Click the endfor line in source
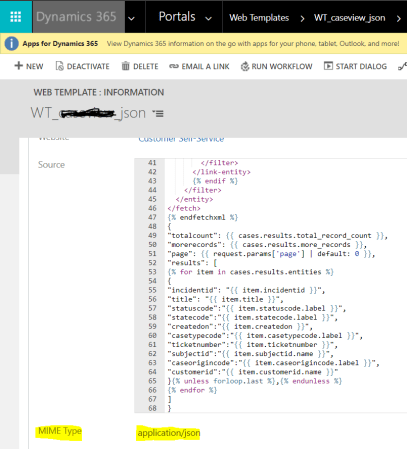Screen dimensions: 407x449 pos(192,390)
